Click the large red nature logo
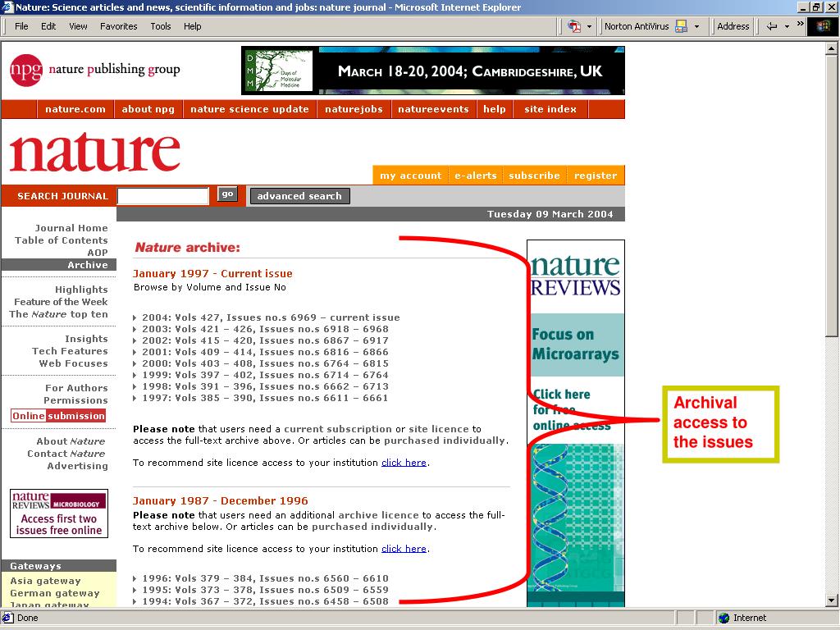The width and height of the screenshot is (840, 630). [95, 151]
